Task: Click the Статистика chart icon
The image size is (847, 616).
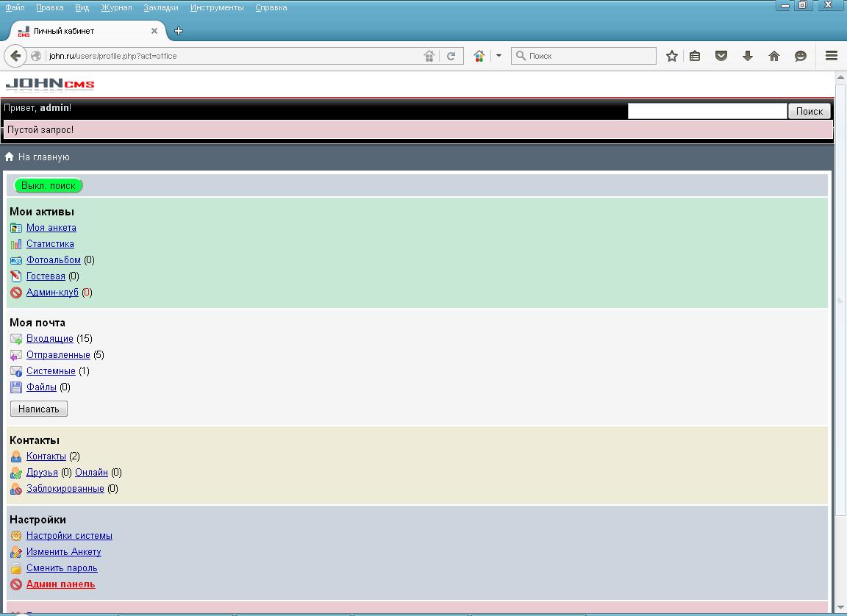Action: (16, 244)
